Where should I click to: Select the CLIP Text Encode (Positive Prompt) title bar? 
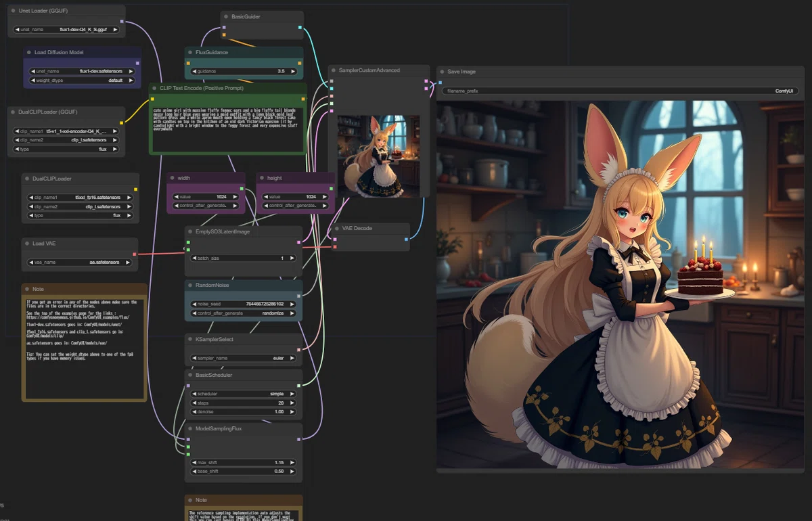coord(227,88)
